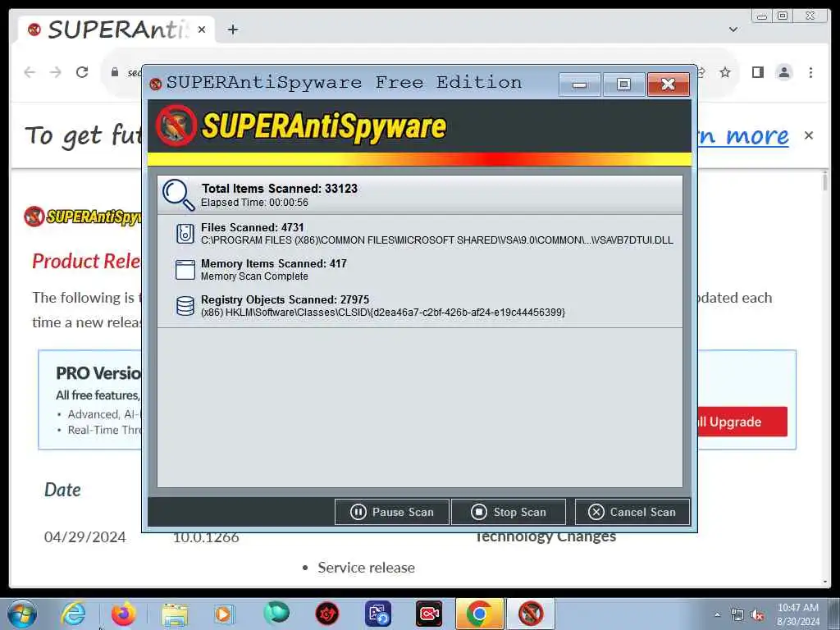Open the Chrome profile avatar
Viewport: 840px width, 630px height.
783,72
